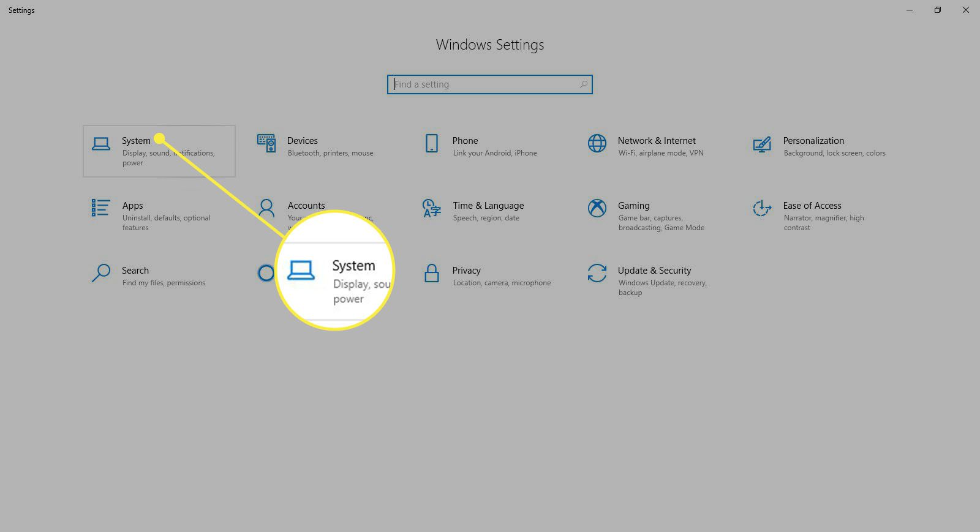
Task: Click the Devices category label
Action: pos(303,141)
